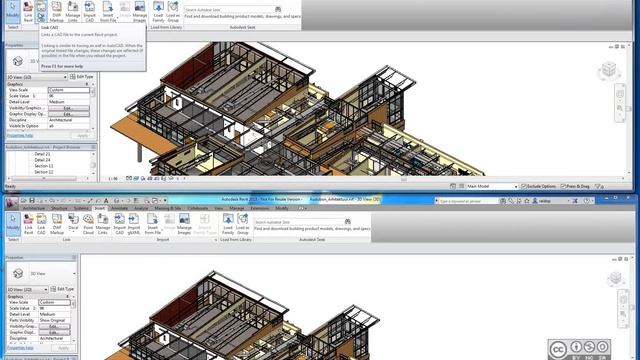The image size is (640, 360).
Task: Switch to Annotate ribbon tab
Action: (x=120, y=208)
